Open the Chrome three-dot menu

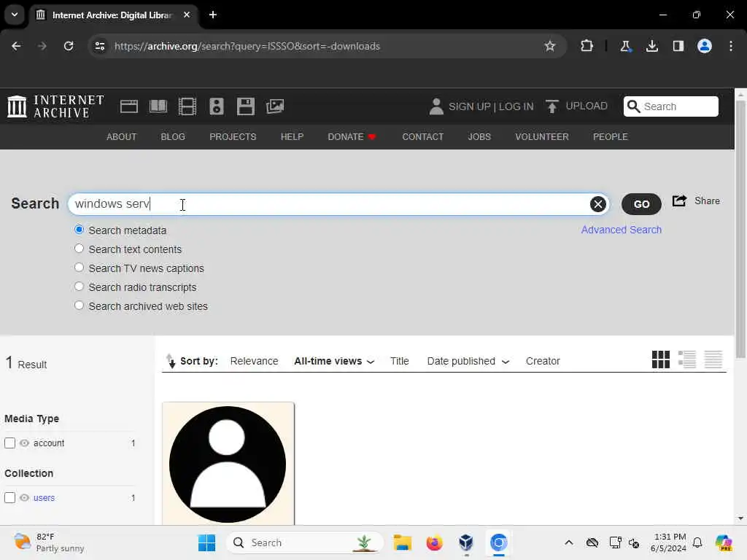[731, 46]
